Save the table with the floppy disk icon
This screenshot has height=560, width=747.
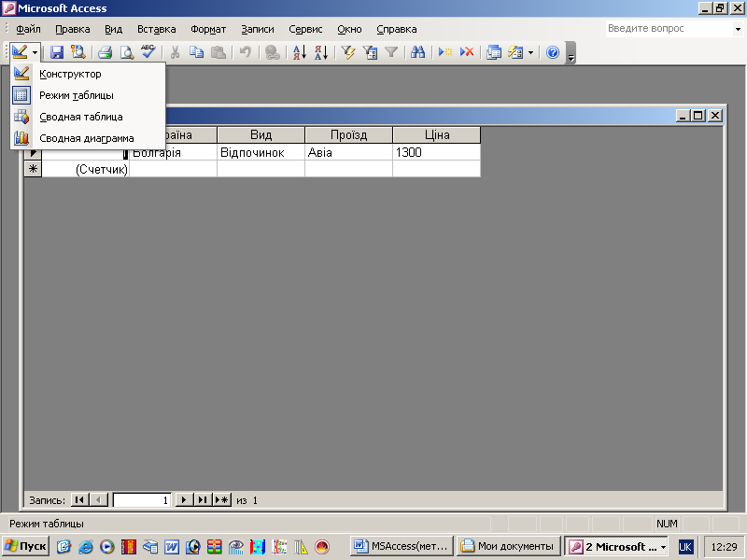tap(57, 52)
